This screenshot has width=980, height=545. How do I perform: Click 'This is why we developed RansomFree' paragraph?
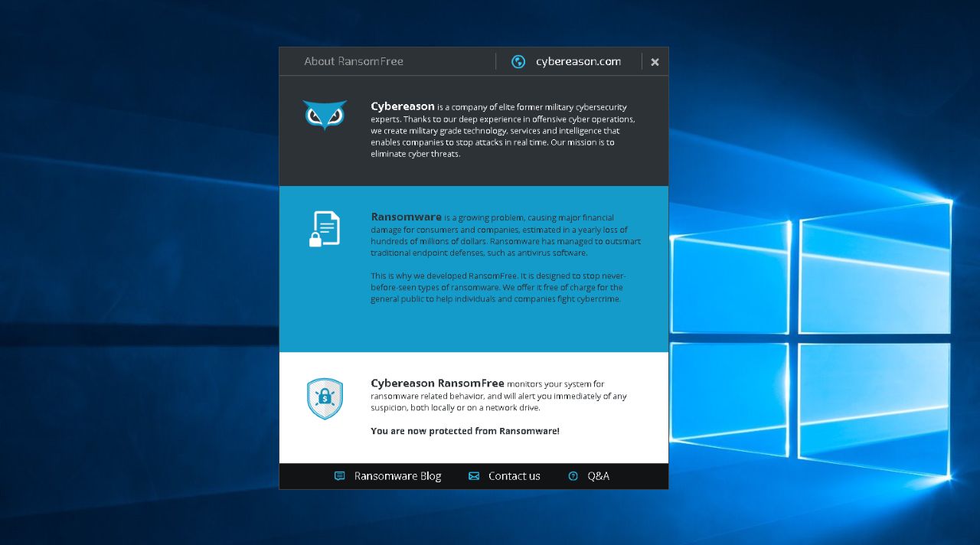(x=498, y=287)
